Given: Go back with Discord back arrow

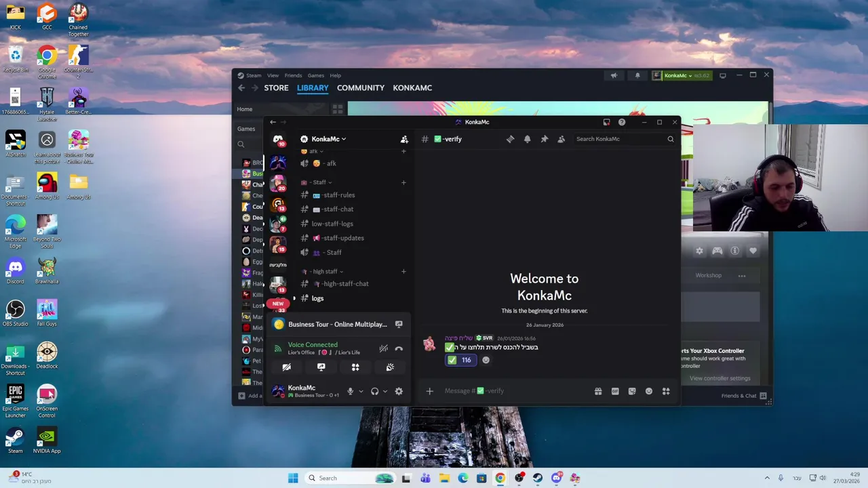Looking at the screenshot, I should click(x=273, y=122).
